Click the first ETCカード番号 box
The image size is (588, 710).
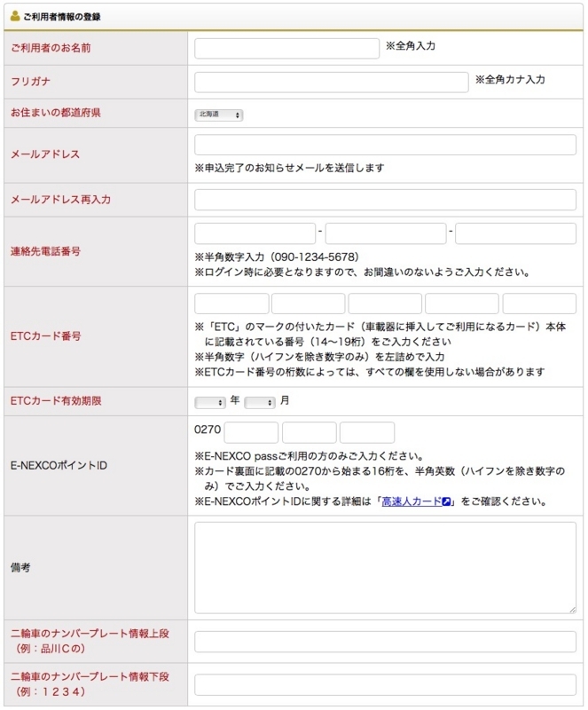231,304
